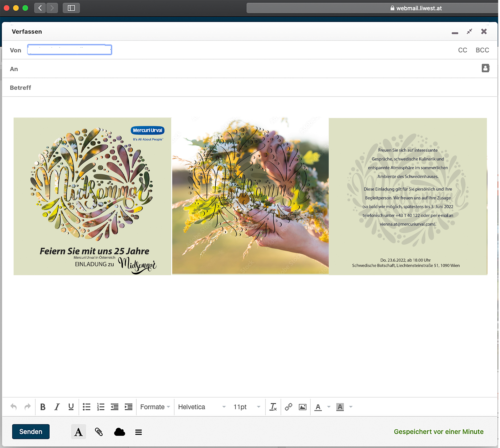Toggle the browser sidebar
500x448 pixels.
tap(71, 8)
